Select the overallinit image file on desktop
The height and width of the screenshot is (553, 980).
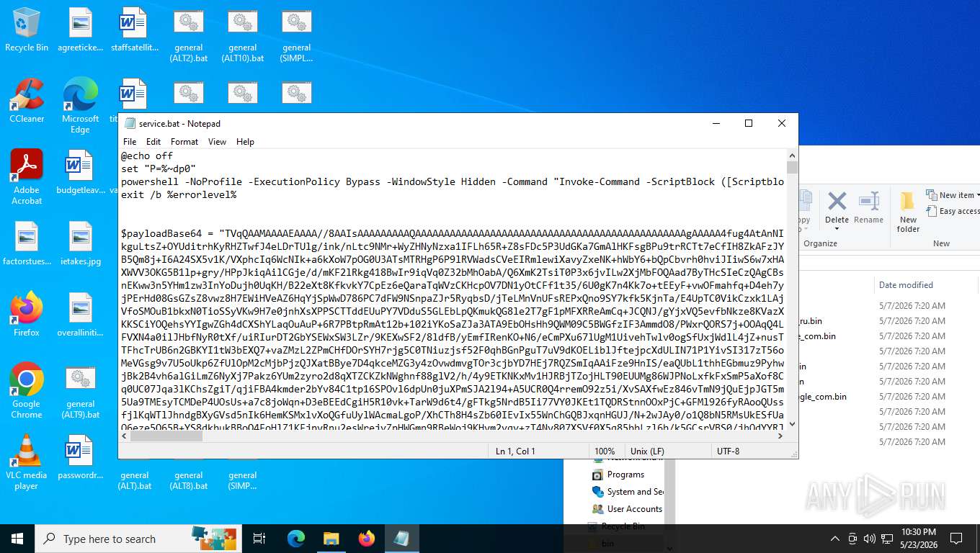(81, 314)
